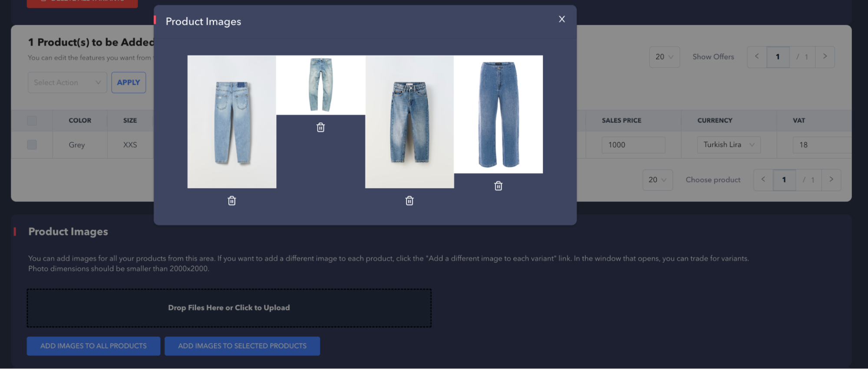Image resolution: width=868 pixels, height=369 pixels.
Task: Open the Select Action dropdown
Action: pos(67,82)
